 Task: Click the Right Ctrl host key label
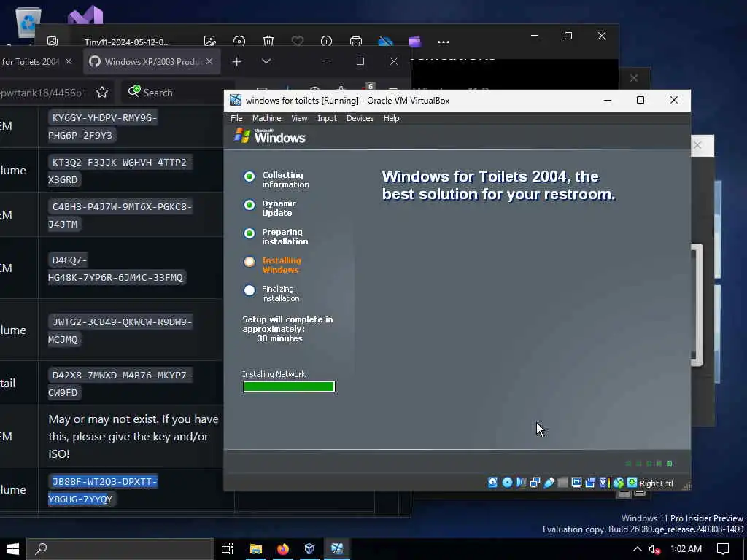pyautogui.click(x=656, y=483)
